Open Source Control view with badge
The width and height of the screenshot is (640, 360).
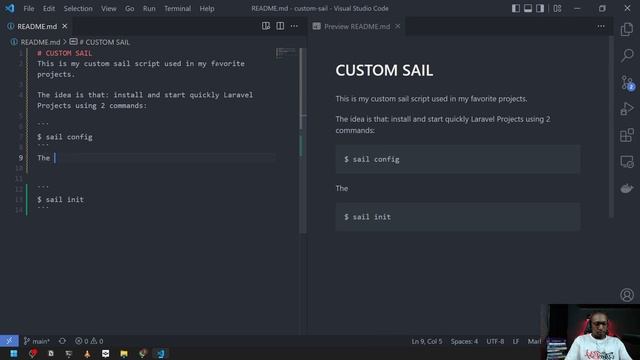(627, 82)
